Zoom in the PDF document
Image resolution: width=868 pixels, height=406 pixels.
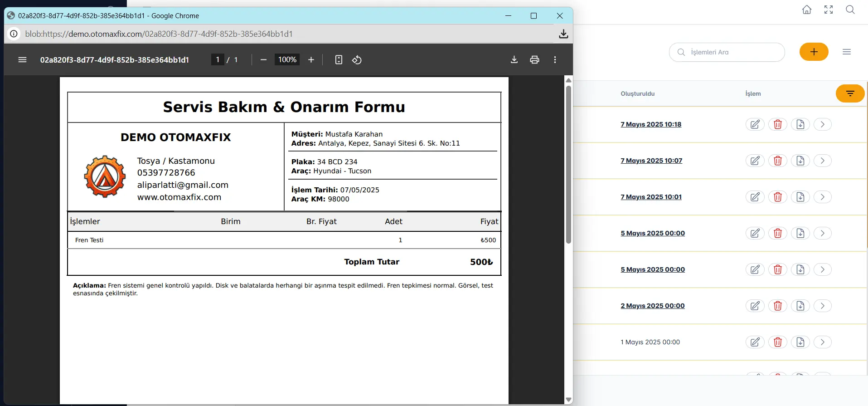[x=311, y=60]
